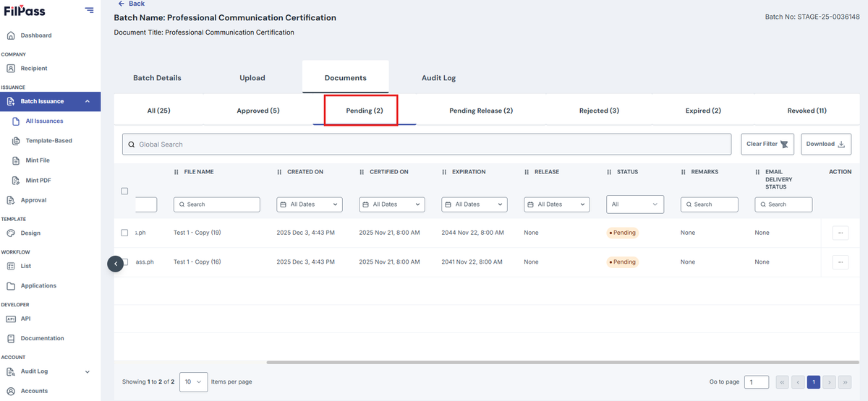Open the Status filter dropdown
The height and width of the screenshot is (401, 868).
635,204
